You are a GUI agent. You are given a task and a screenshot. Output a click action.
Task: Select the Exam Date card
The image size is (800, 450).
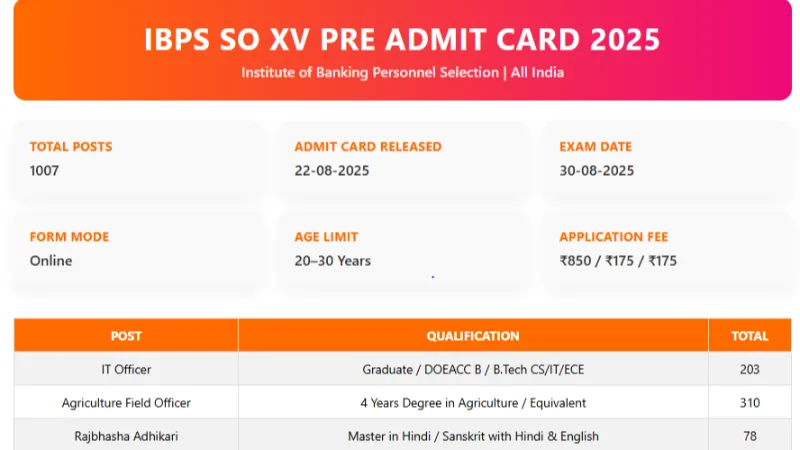coord(667,159)
